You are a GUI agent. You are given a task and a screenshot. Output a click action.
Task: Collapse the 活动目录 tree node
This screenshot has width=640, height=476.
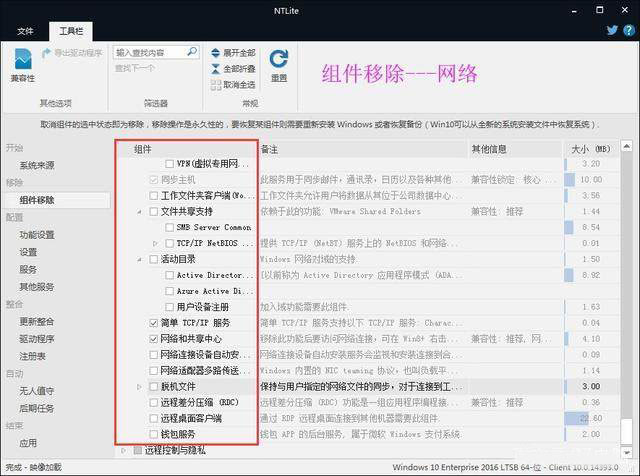pos(140,260)
